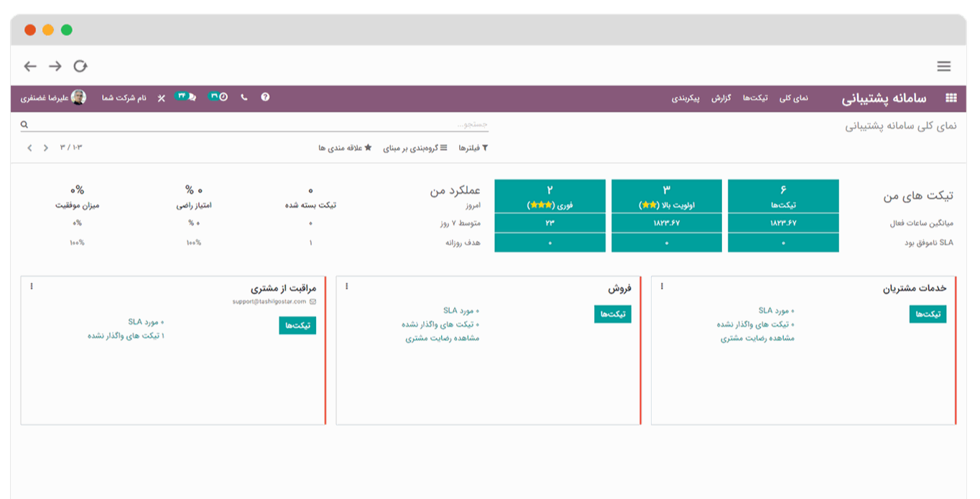This screenshot has height=499, width=980.
Task: Open the help question mark icon
Action: 265,97
